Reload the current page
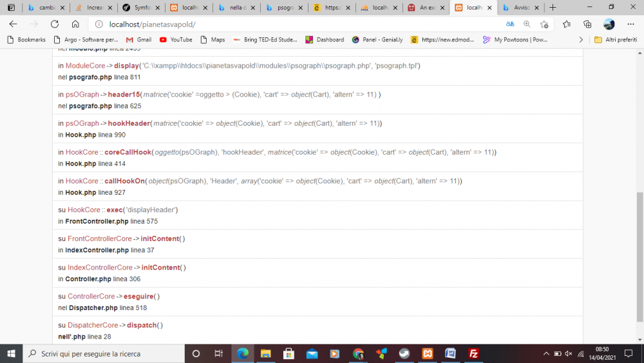 (x=55, y=25)
